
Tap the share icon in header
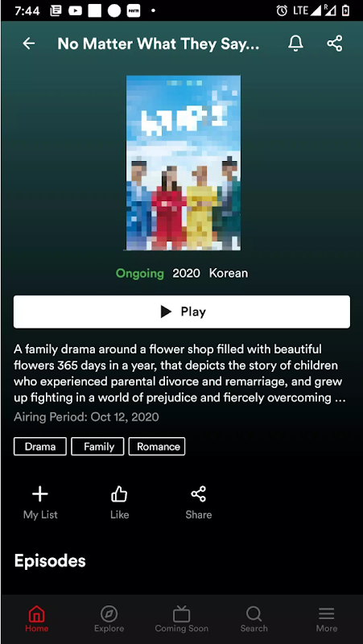(335, 43)
